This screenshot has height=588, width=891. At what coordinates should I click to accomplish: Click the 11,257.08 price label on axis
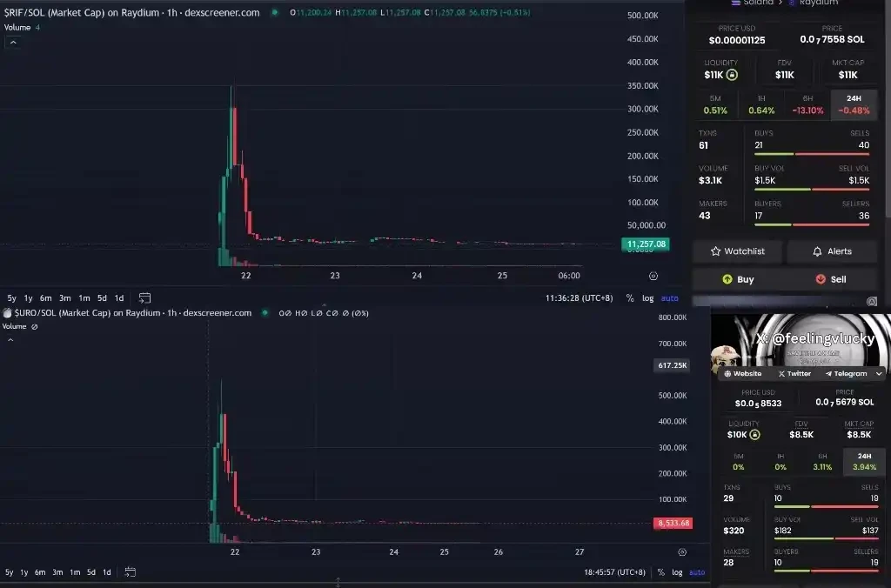(646, 244)
